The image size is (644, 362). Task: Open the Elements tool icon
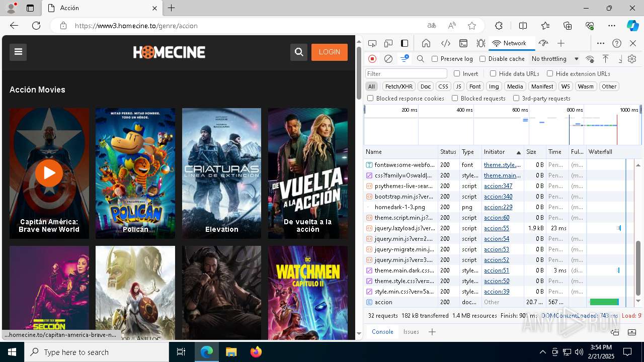[x=445, y=43]
